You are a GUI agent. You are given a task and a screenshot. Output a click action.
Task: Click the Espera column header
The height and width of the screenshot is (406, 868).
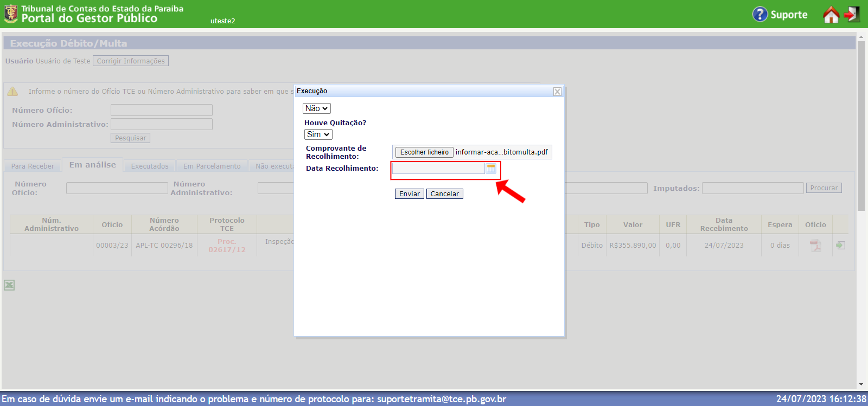780,224
